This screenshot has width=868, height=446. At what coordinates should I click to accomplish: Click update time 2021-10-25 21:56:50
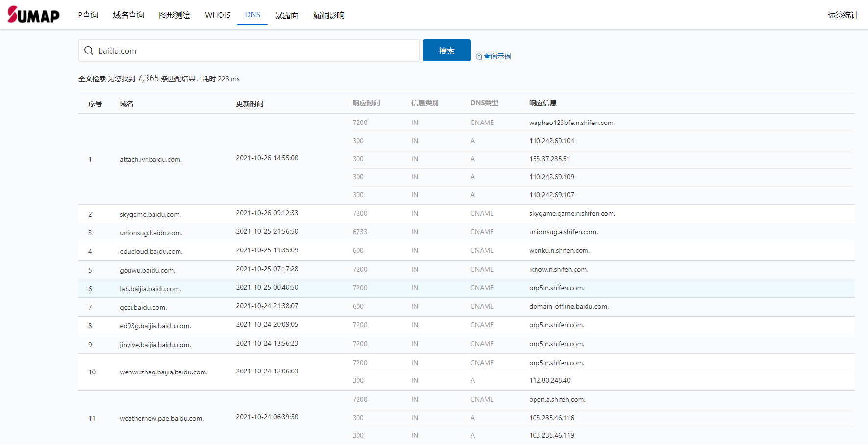coord(267,232)
